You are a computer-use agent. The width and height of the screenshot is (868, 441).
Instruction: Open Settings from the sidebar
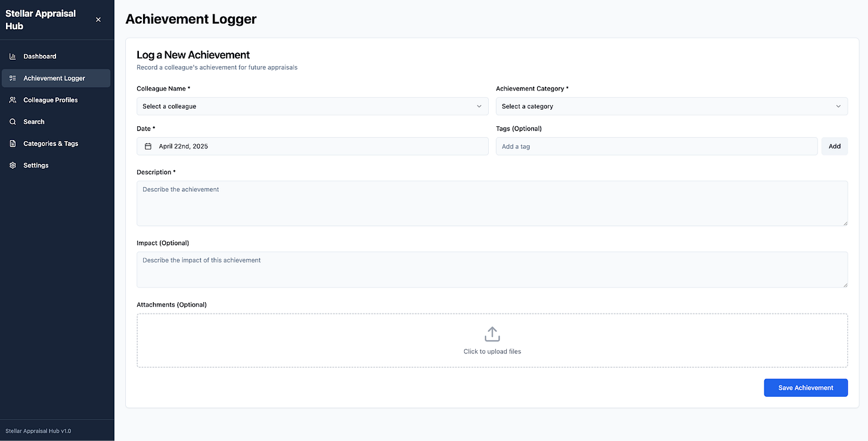(x=56, y=165)
